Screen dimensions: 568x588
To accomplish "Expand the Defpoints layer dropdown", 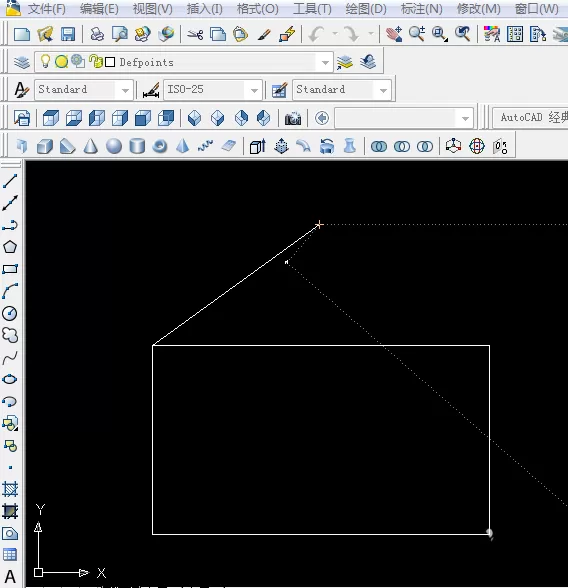I will [325, 62].
